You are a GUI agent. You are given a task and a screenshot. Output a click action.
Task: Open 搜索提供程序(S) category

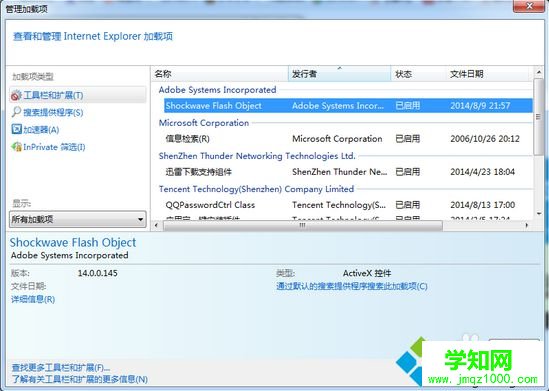[x=53, y=112]
